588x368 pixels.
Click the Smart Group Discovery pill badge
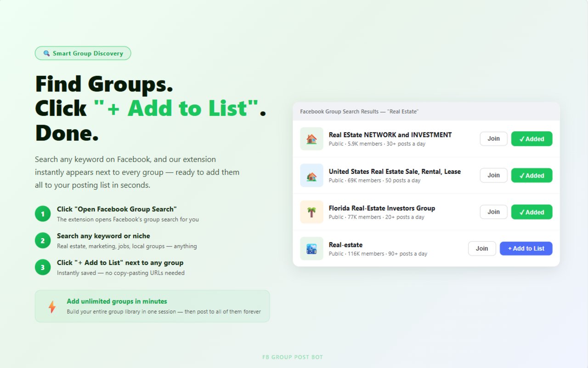pyautogui.click(x=83, y=53)
